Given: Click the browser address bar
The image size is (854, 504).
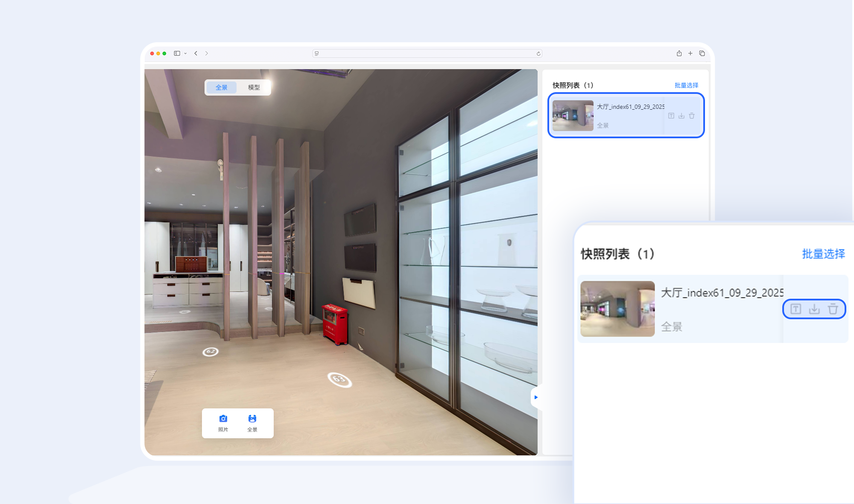Looking at the screenshot, I should pos(427,53).
